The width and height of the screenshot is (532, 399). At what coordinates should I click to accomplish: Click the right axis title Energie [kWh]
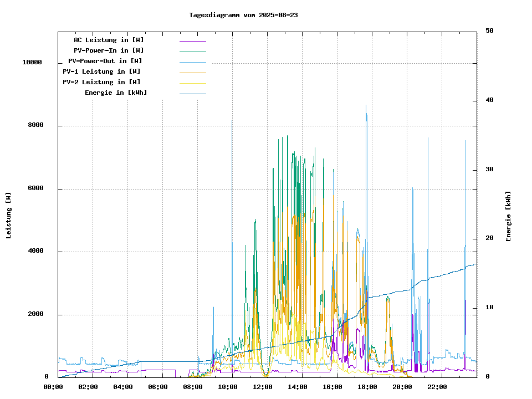[508, 216]
